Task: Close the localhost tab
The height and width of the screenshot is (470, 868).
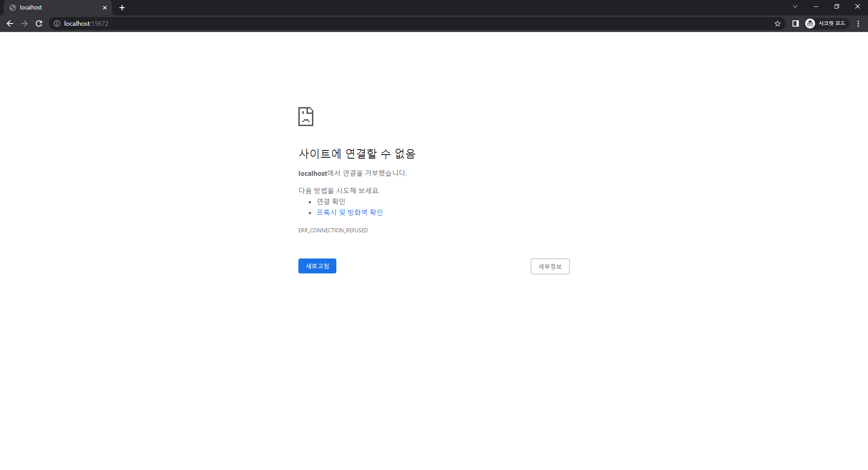Action: click(105, 7)
